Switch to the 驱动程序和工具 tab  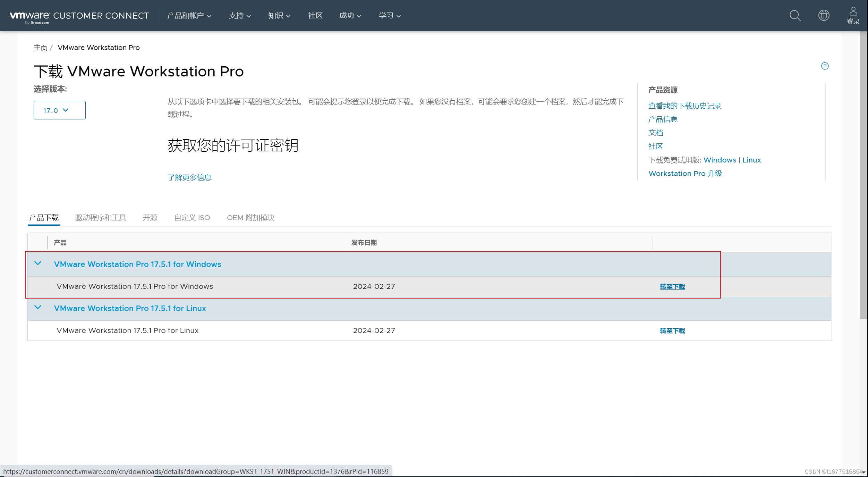point(101,218)
